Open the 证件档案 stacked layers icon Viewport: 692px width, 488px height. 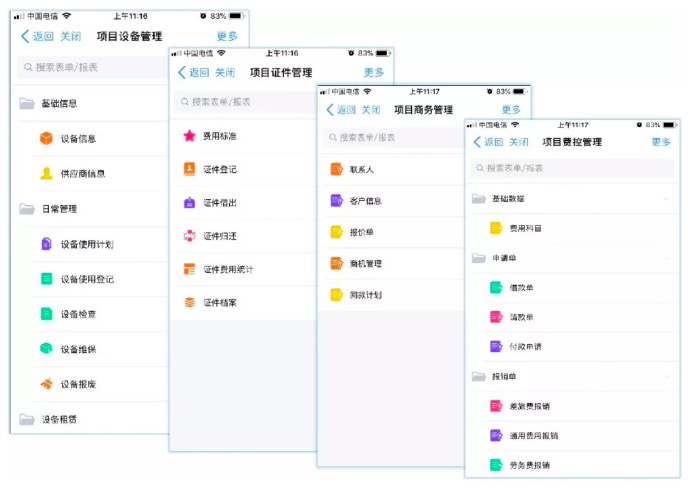coord(189,302)
